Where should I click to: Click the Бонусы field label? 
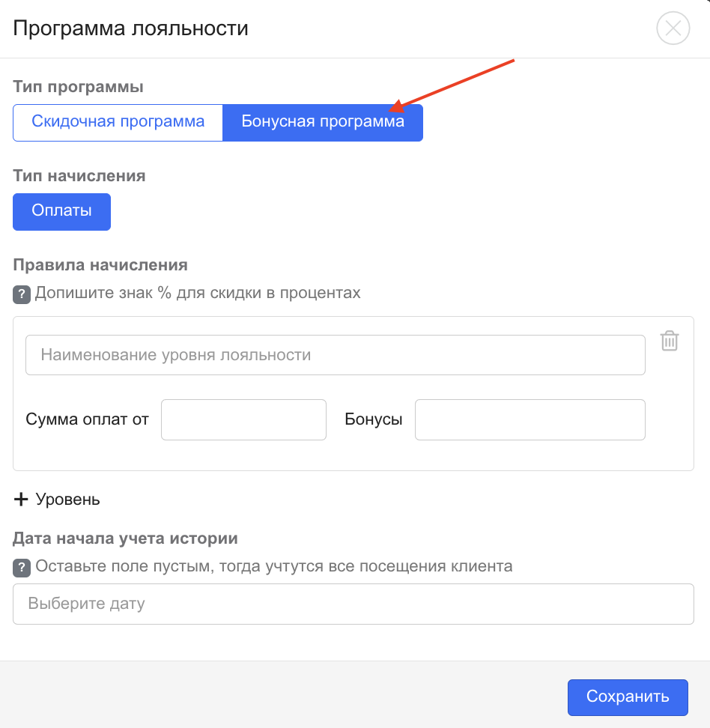click(373, 419)
